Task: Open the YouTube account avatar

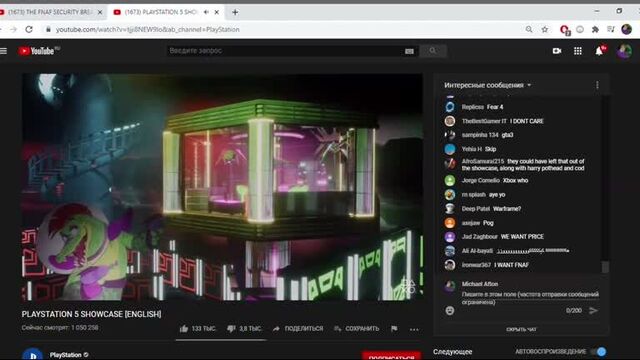Action: pos(624,51)
